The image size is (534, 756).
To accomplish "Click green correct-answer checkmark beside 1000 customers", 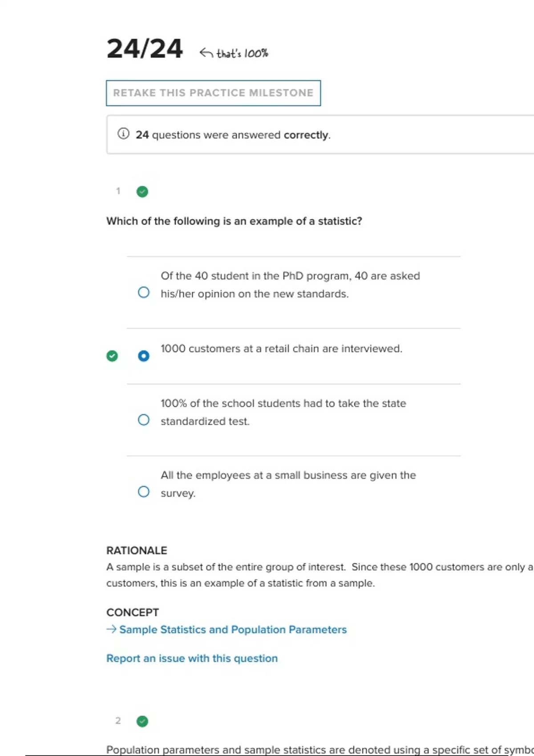I will tap(112, 356).
